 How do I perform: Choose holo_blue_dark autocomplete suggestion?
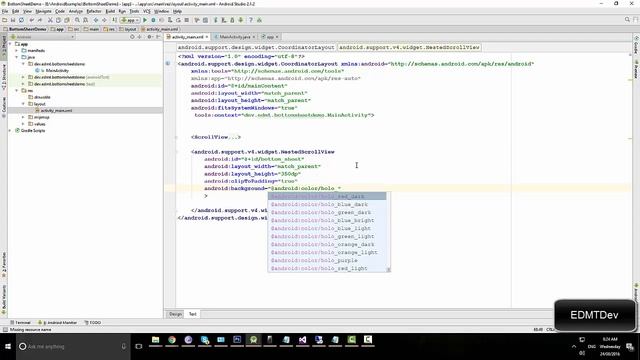click(x=327, y=204)
